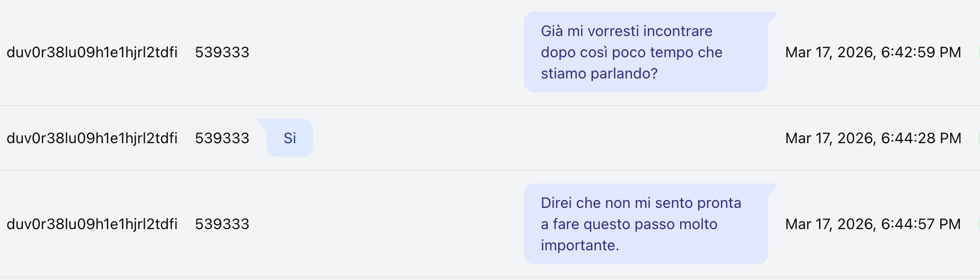Click the word 'importante.' in the last message
Viewport: 980px width, 280px height.
coord(580,245)
